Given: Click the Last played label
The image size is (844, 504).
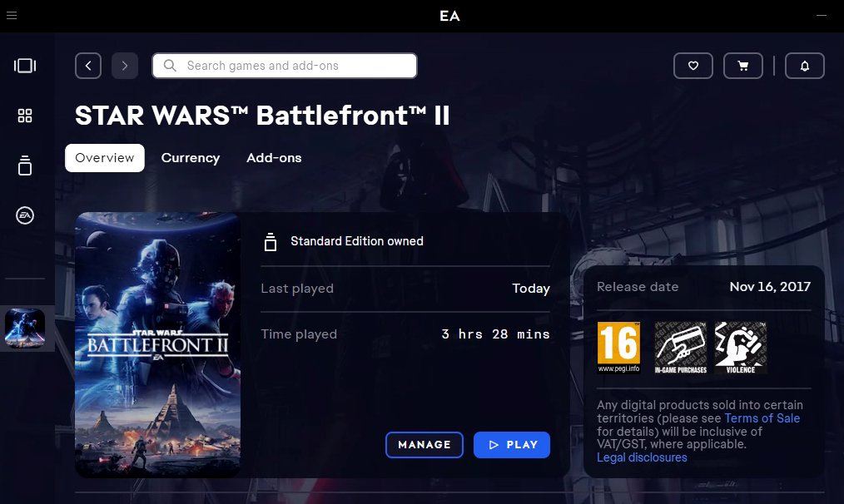Looking at the screenshot, I should click(x=297, y=289).
